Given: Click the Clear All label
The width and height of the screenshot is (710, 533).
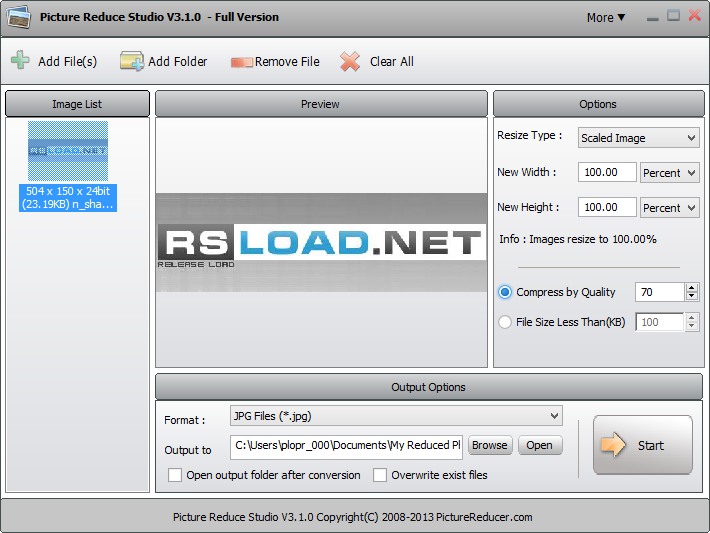Looking at the screenshot, I should (x=392, y=62).
